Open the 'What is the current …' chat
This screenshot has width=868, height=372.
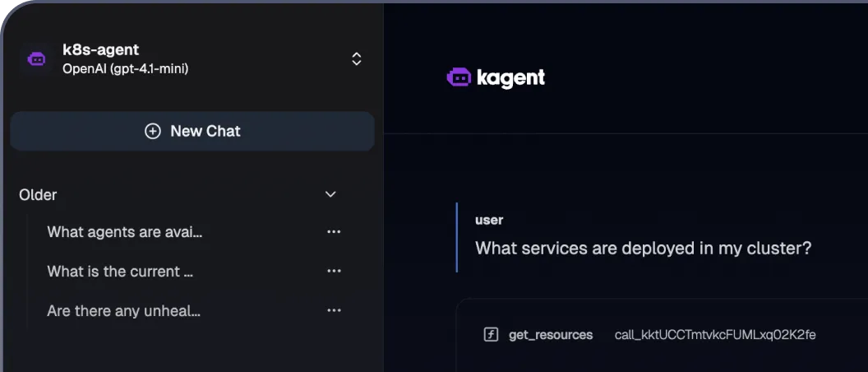click(x=120, y=272)
